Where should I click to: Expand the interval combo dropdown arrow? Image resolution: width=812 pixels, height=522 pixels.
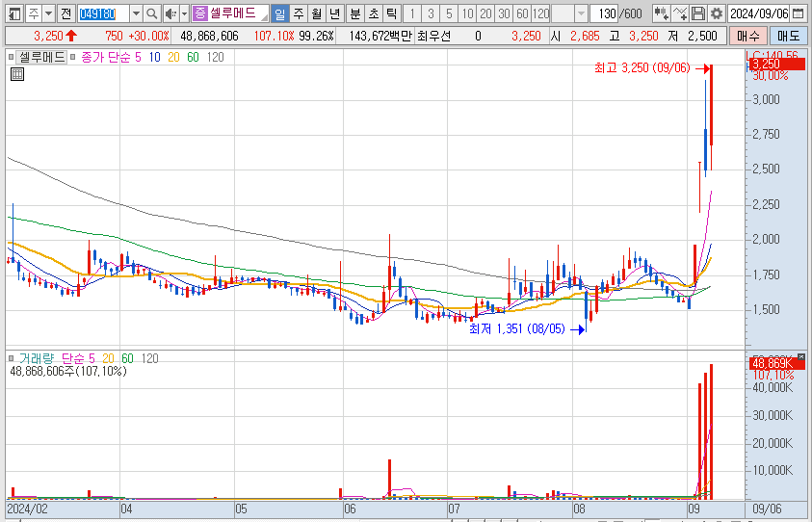click(x=581, y=13)
